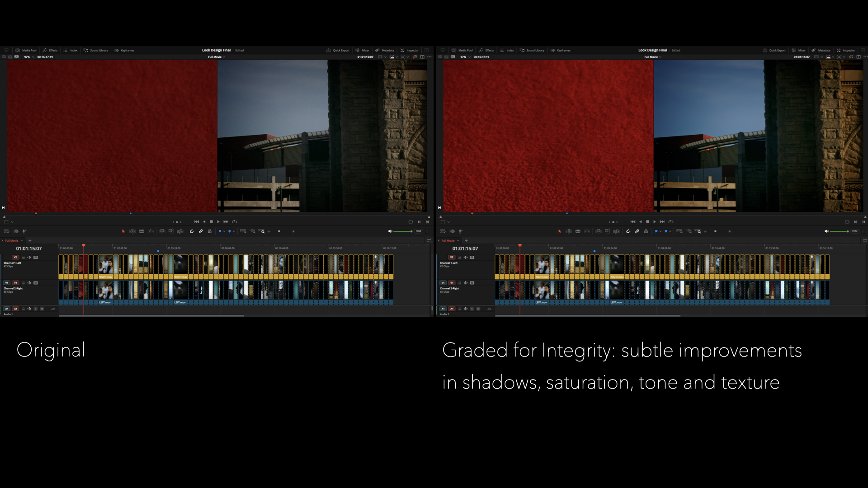
Task: Open Inspector panel in the Original window
Action: coord(410,50)
